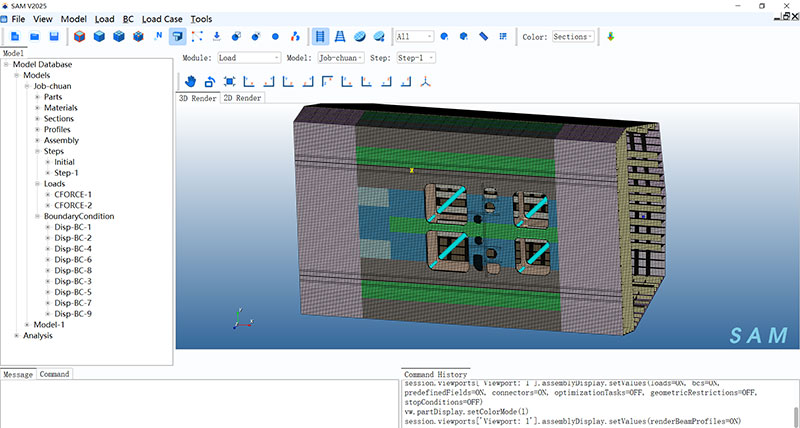
Task: Select the plain solid blue cube icon
Action: (99, 37)
